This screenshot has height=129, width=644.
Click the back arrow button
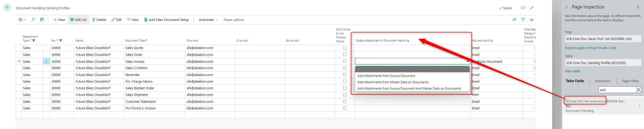7,8
